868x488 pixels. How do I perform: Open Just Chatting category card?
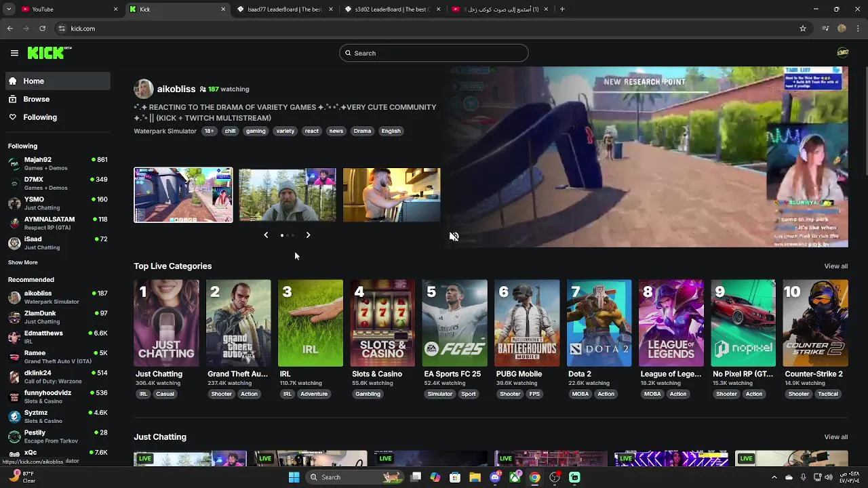click(x=166, y=323)
